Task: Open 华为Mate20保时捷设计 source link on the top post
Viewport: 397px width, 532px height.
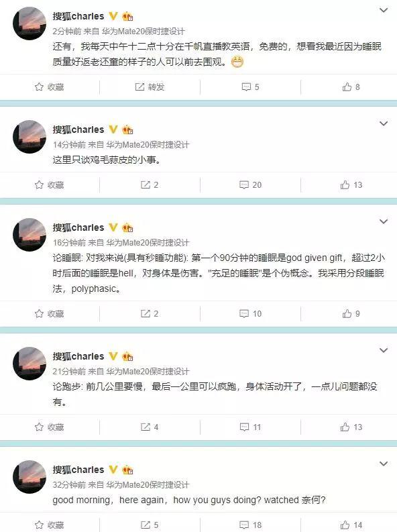Action: (x=143, y=32)
